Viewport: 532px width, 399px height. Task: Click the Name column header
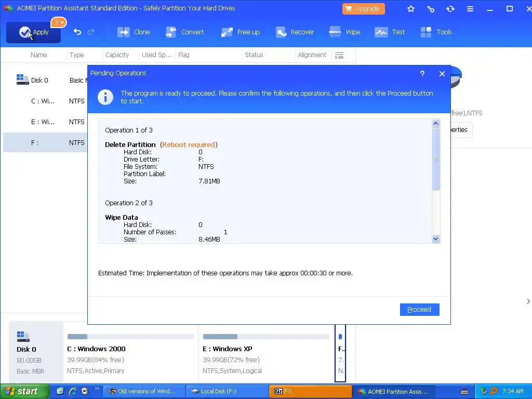point(38,55)
